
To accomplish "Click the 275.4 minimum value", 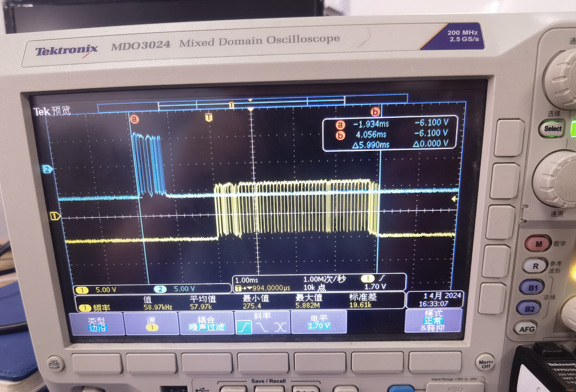I will pyautogui.click(x=252, y=306).
